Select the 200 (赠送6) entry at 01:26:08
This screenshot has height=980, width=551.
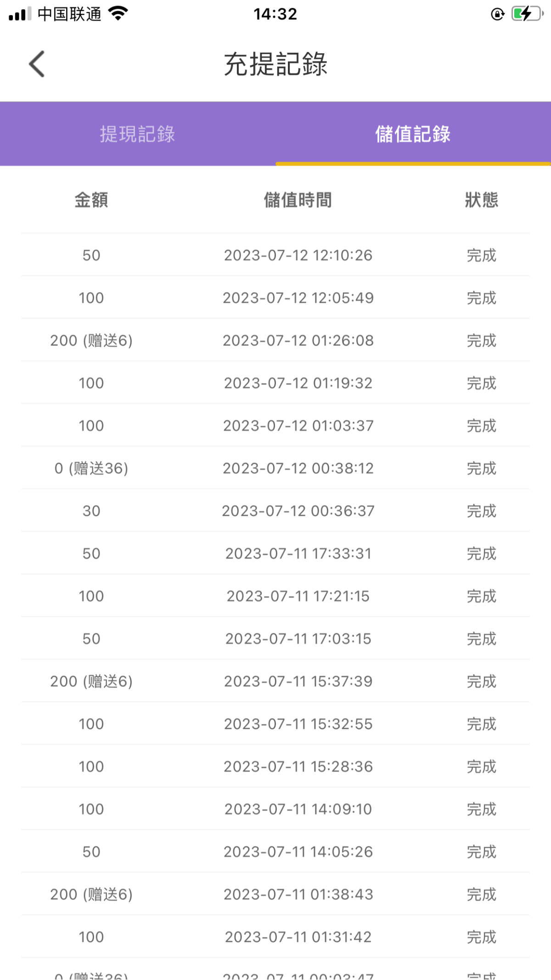pyautogui.click(x=91, y=341)
